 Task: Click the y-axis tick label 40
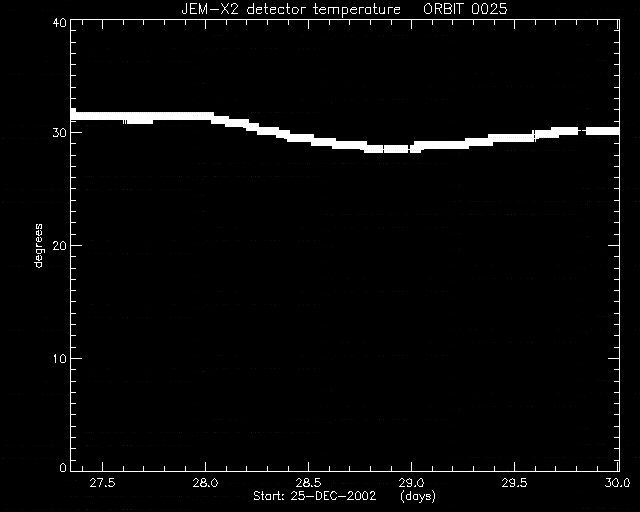pos(60,22)
